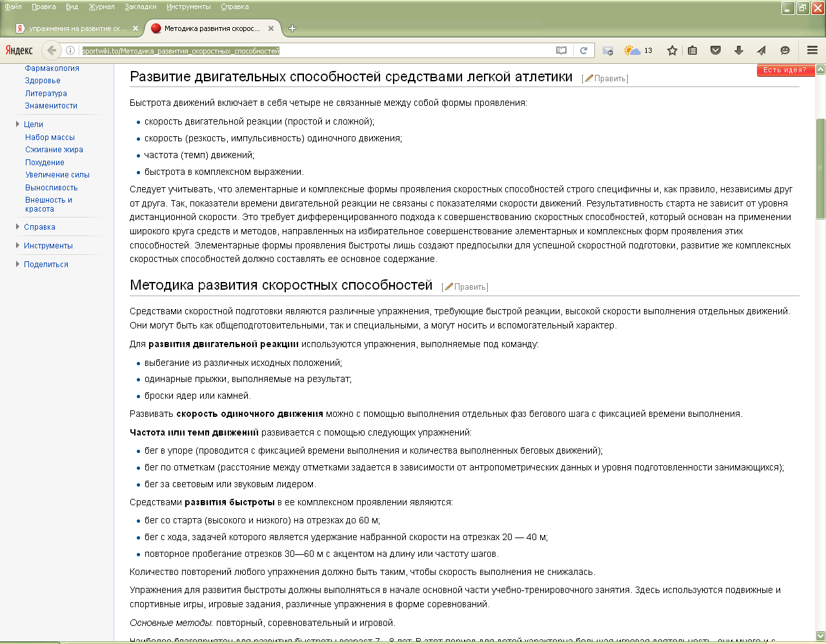Image resolution: width=826 pixels, height=644 pixels.
Task: Open Здоровье sidebar link
Action: tap(43, 81)
